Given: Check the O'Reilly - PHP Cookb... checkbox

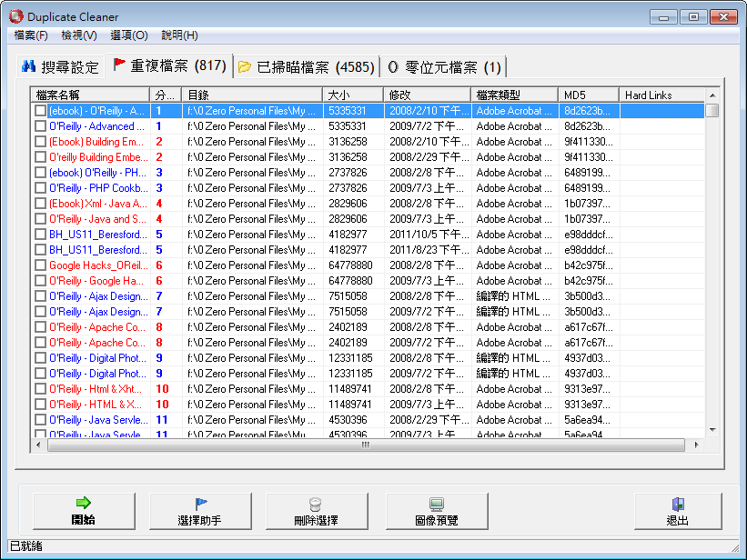Looking at the screenshot, I should click(x=41, y=188).
